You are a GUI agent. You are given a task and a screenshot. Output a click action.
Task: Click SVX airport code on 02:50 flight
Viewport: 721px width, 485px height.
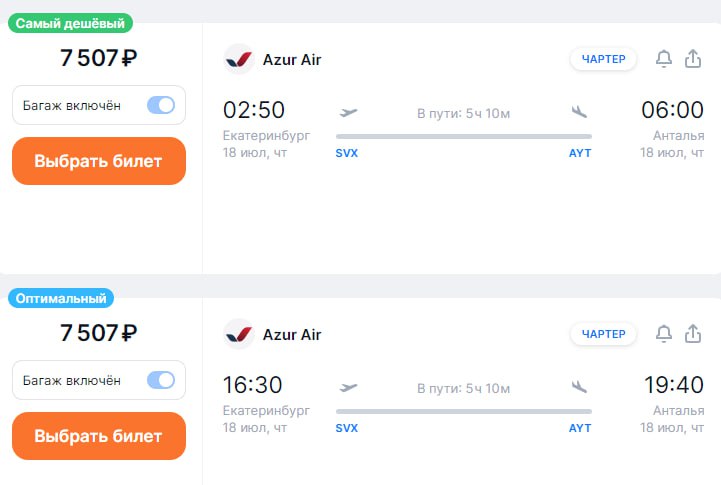tap(347, 154)
